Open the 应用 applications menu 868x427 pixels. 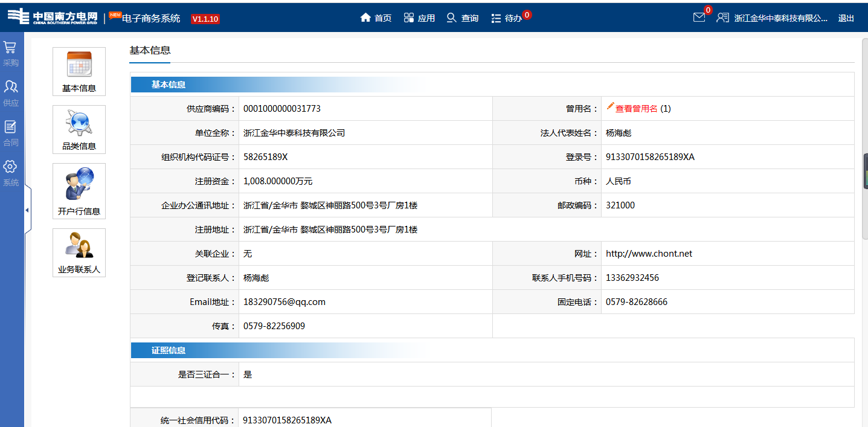419,18
